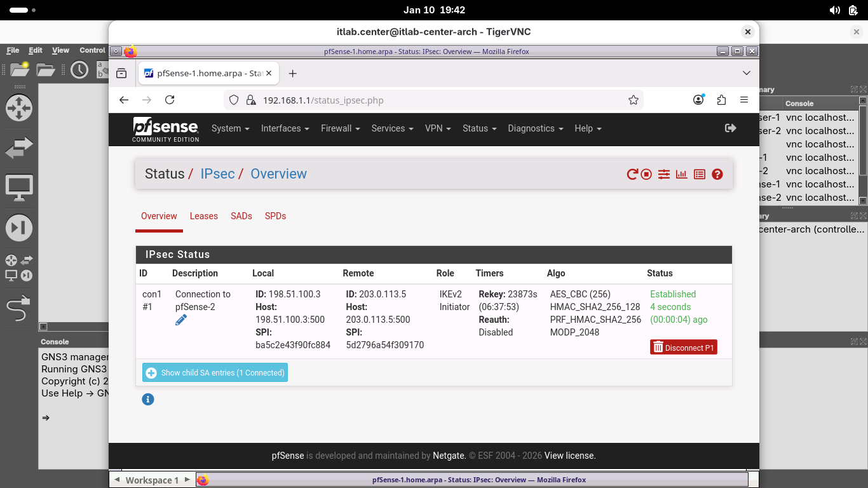Image resolution: width=868 pixels, height=488 pixels.
Task: Switch to the SADs tab
Action: tap(241, 216)
